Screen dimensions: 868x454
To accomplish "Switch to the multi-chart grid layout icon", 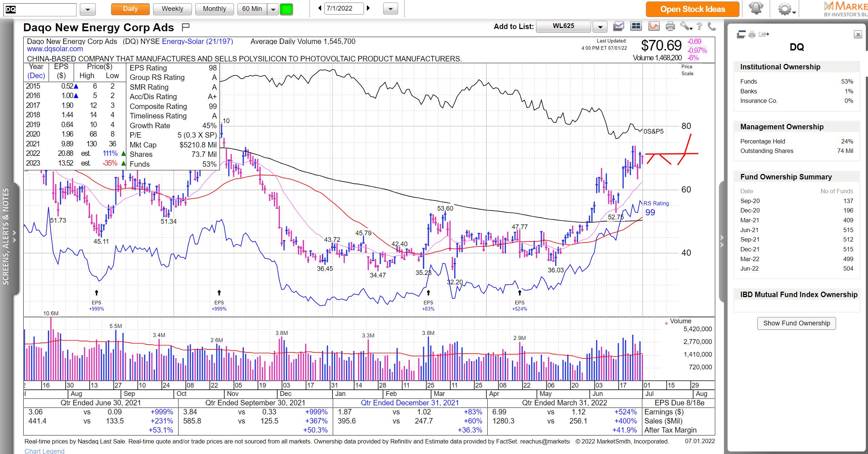I will [x=636, y=26].
